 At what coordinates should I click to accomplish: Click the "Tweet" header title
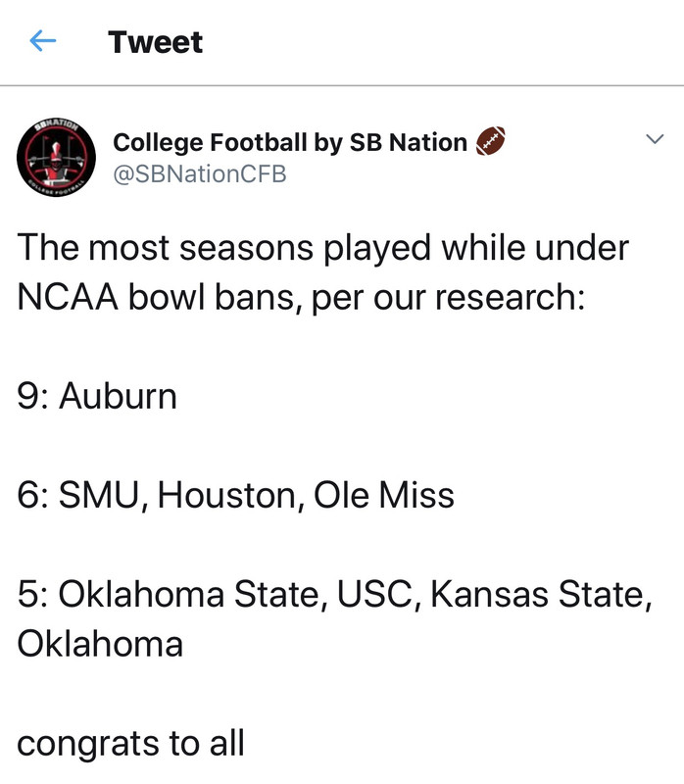(156, 42)
